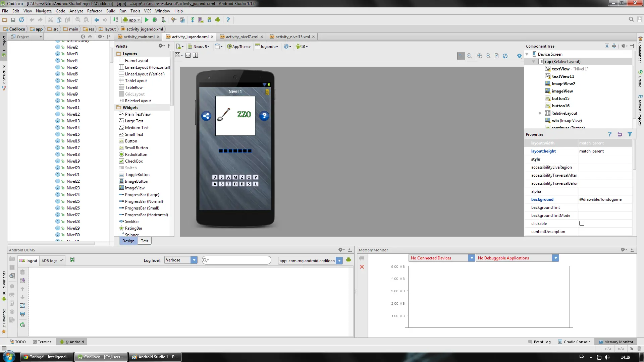The width and height of the screenshot is (644, 362).
Task: Switch to the Text editor tab
Action: [x=145, y=241]
